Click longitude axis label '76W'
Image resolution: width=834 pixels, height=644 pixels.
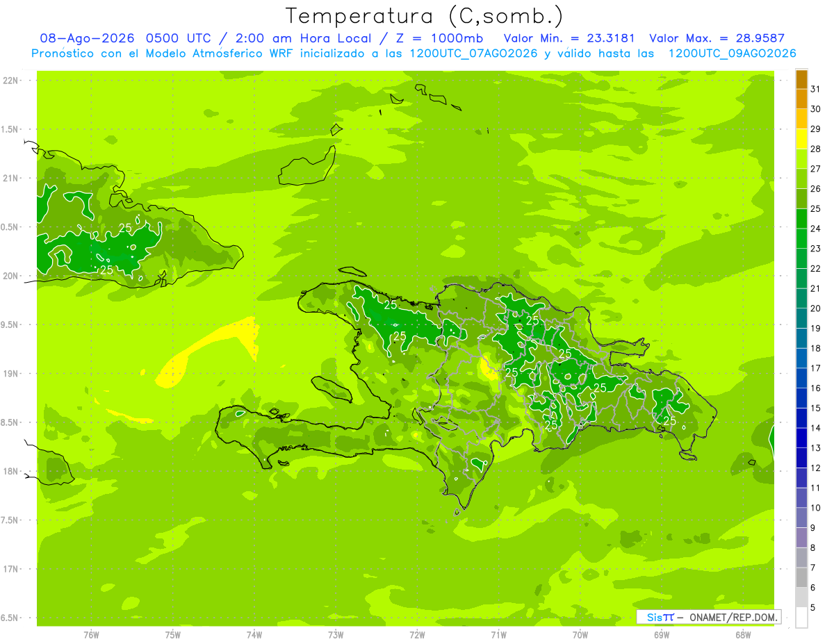tap(91, 635)
